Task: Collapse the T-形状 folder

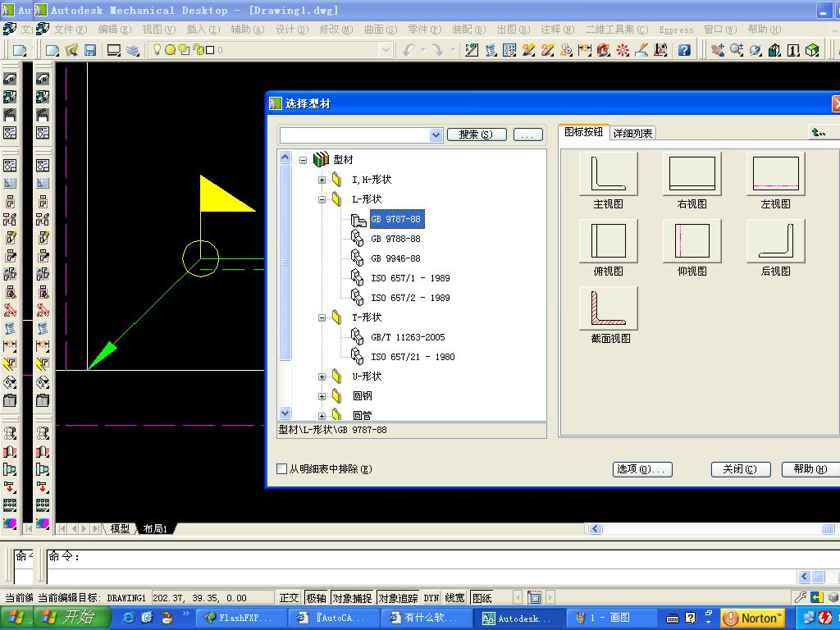Action: [322, 317]
